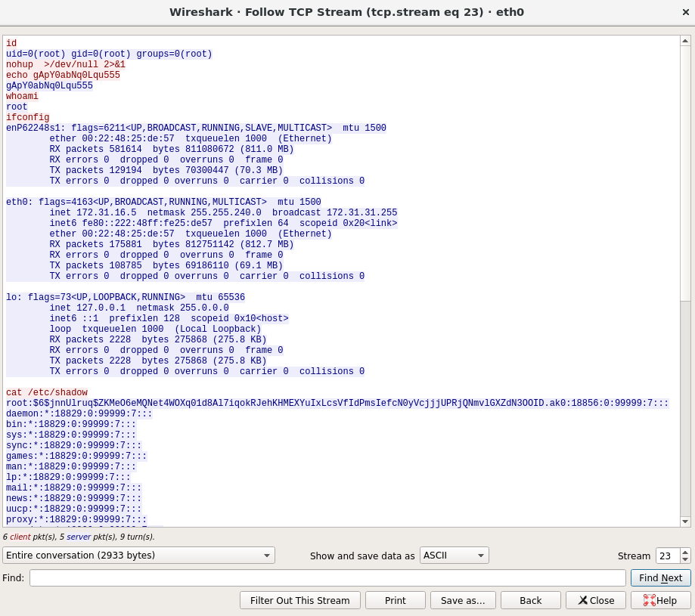Click the Find Next button
Screen dimensions: 695x616
click(660, 578)
